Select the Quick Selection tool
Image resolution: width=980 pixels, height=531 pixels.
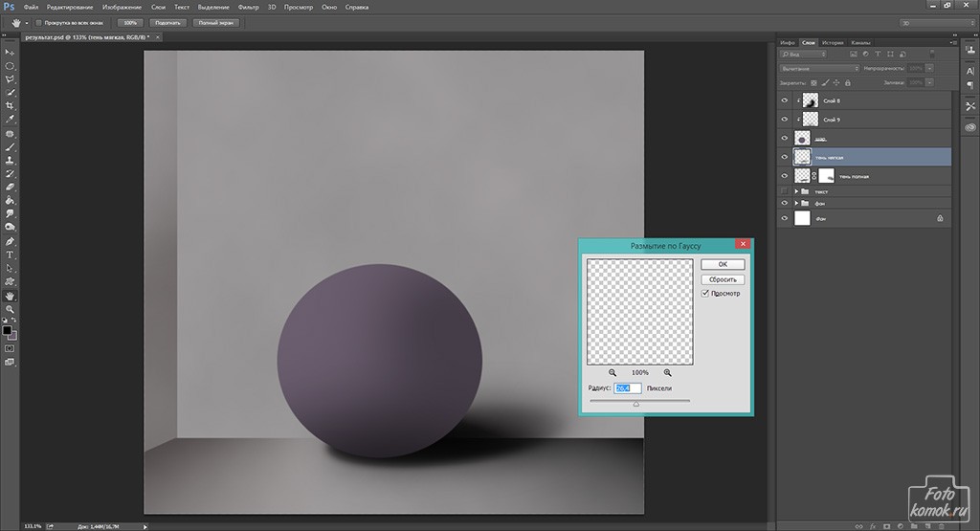click(x=10, y=92)
